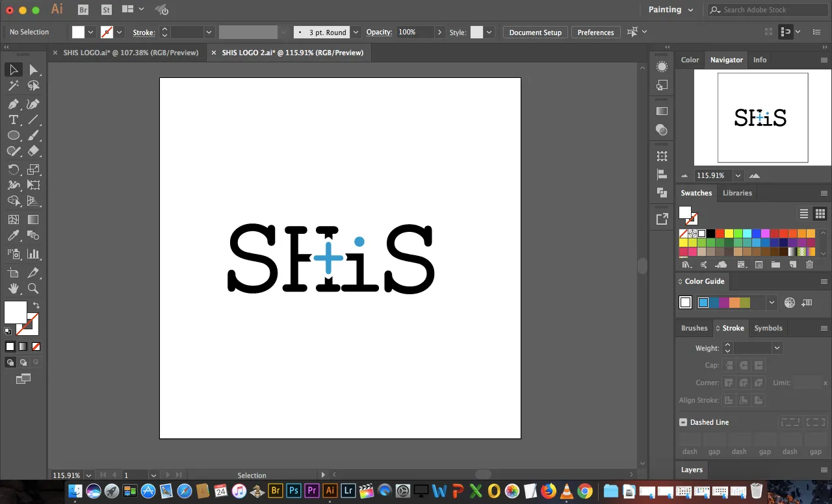This screenshot has width=832, height=504.
Task: Choose the Rotate tool
Action: pyautogui.click(x=14, y=170)
